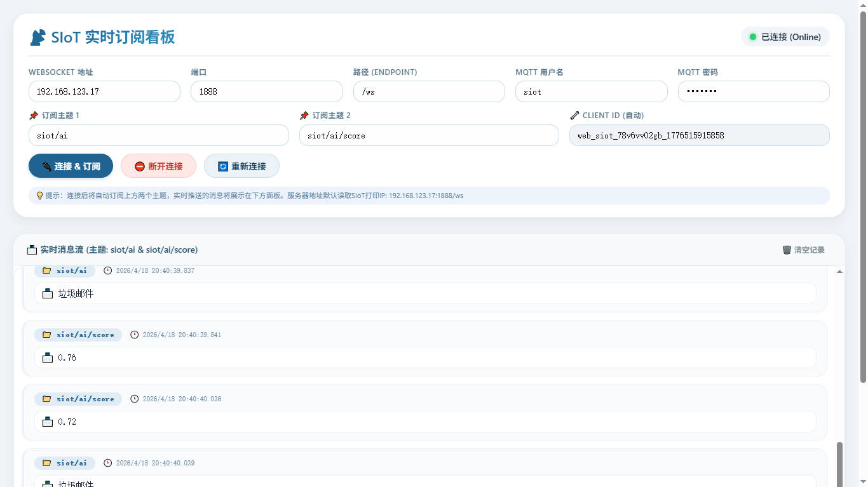Click the pin icon beside 订阅主题 1 label
This screenshot has height=487, width=868.
[x=34, y=116]
